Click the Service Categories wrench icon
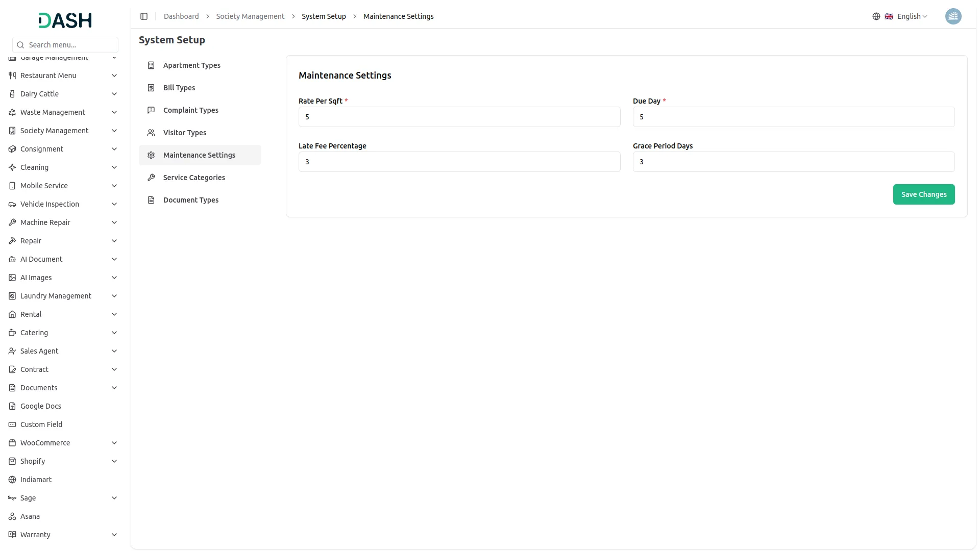Viewport: 980px width, 551px height. 151,178
